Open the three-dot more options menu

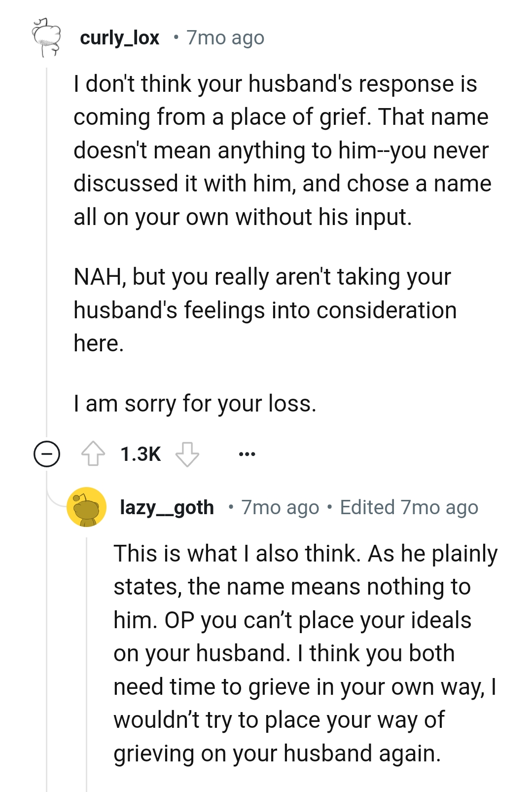coord(247,453)
